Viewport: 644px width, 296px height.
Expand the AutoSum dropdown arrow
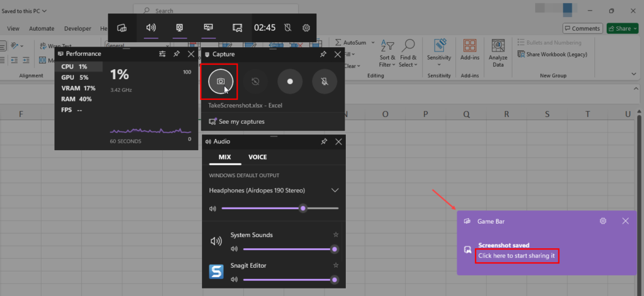373,42
